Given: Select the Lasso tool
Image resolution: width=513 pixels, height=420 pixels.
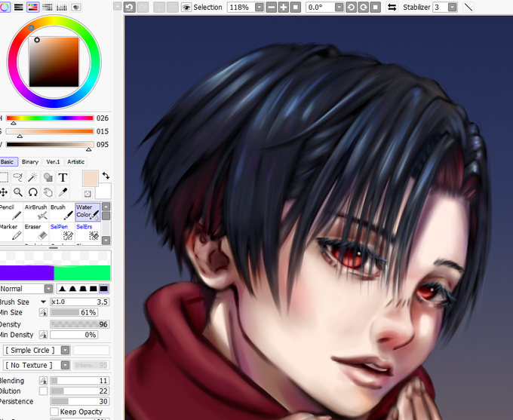Looking at the screenshot, I should coord(17,177).
